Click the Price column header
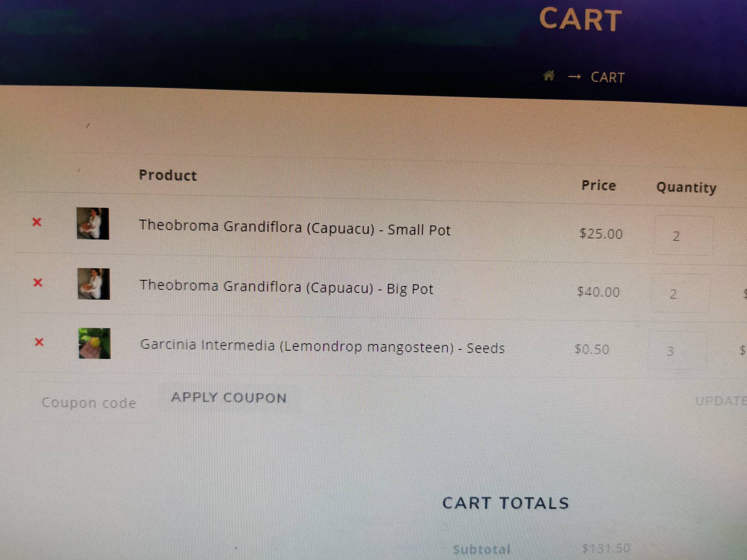The height and width of the screenshot is (560, 747). pyautogui.click(x=599, y=185)
